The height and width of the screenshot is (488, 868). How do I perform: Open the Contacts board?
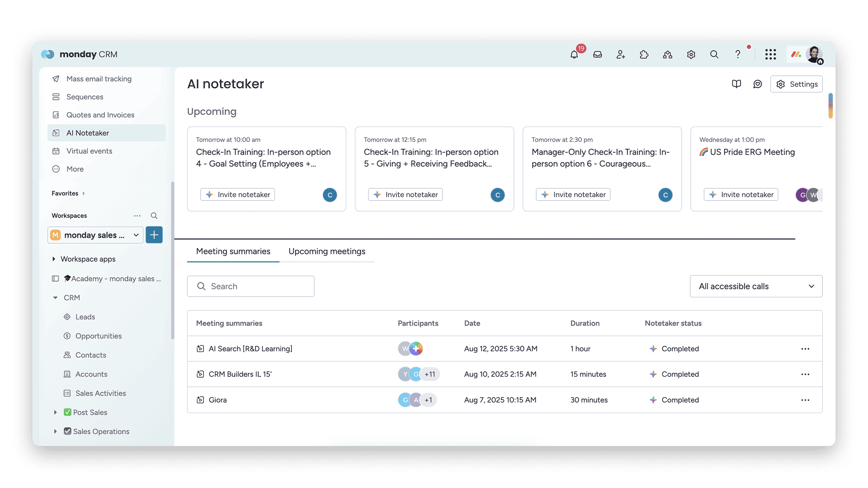tap(91, 355)
